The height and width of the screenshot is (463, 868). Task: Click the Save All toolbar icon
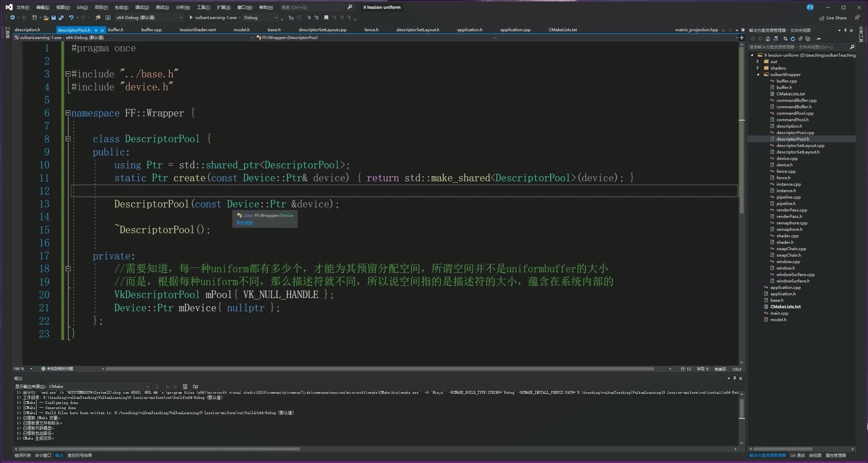click(x=61, y=18)
